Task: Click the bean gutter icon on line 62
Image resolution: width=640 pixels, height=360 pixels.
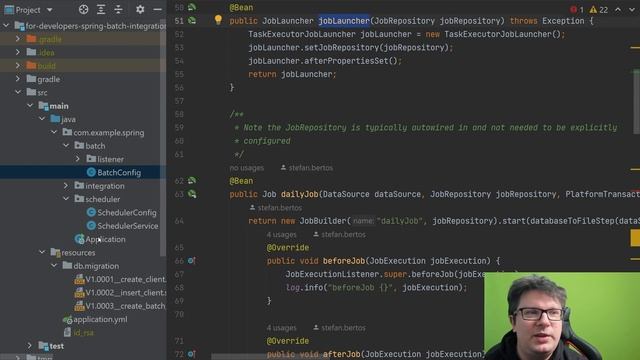Action: click(191, 180)
